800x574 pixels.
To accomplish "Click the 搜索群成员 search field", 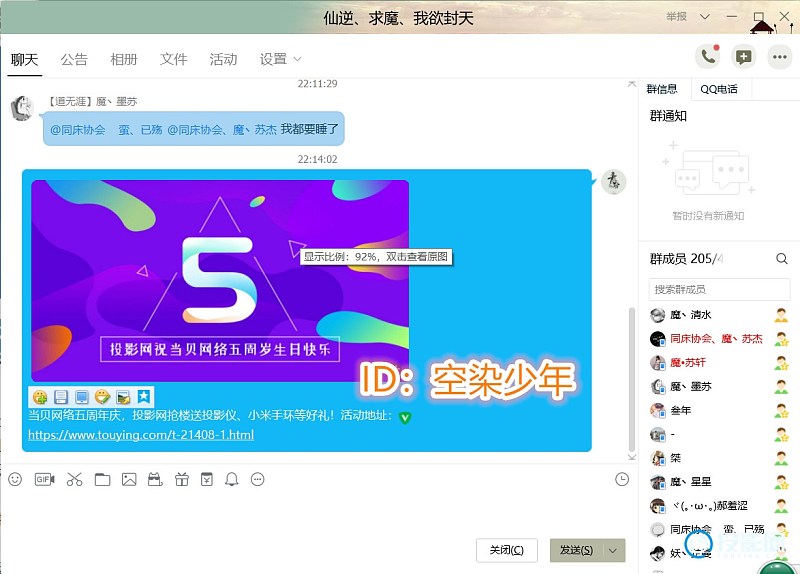I will point(719,289).
